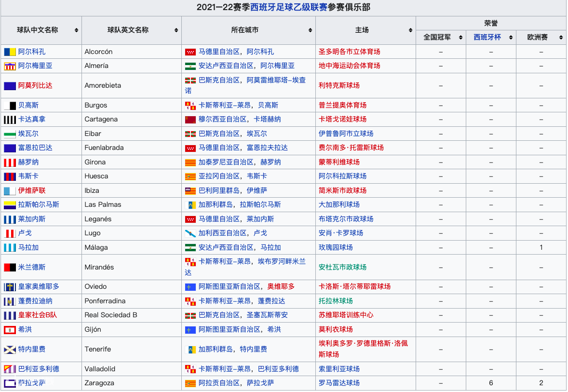Screen dimensions: 568x392
Task: Select the Leganés English name cell
Action: [x=132, y=219]
